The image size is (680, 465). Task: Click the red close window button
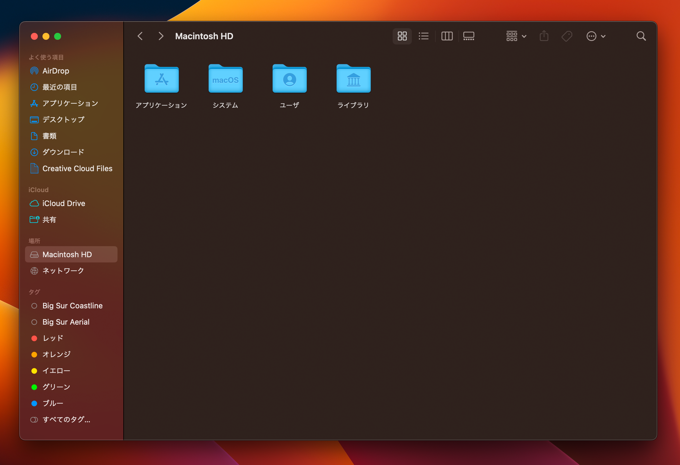coord(34,36)
